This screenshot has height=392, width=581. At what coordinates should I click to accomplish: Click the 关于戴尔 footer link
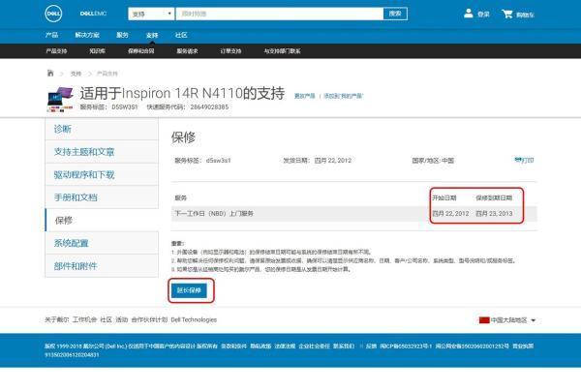point(57,319)
